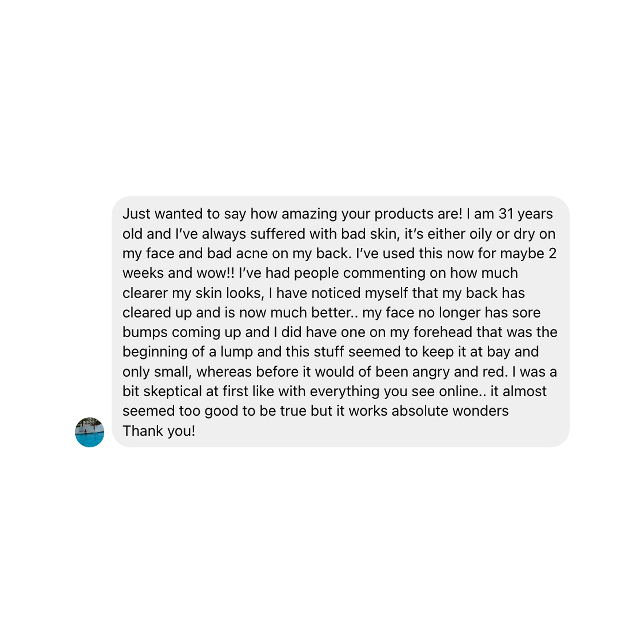Click the gray testimonial message bubble

pos(340,322)
